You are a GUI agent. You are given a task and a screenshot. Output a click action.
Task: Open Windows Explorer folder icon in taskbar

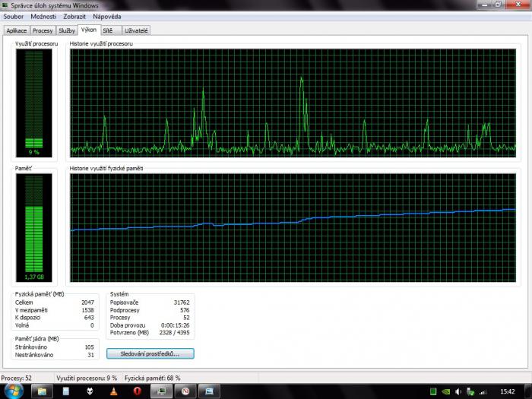[x=42, y=391]
